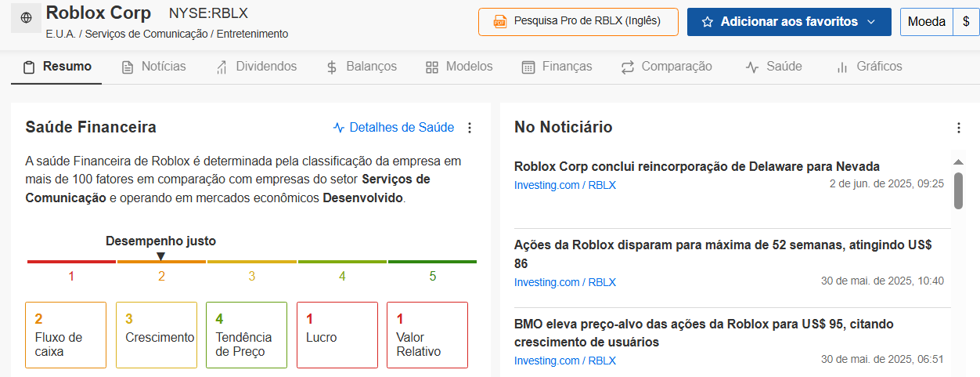Open the Crescimento score card
This screenshot has height=377, width=980.
pyautogui.click(x=157, y=335)
